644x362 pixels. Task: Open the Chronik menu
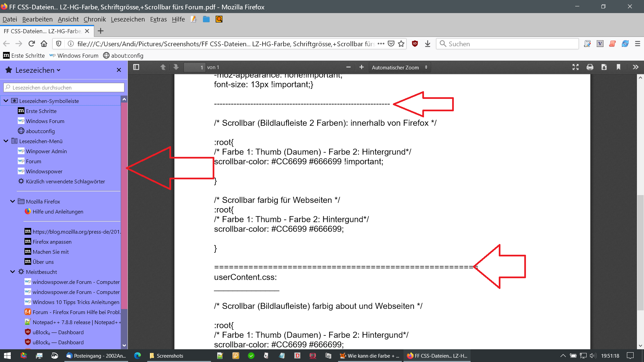95,19
